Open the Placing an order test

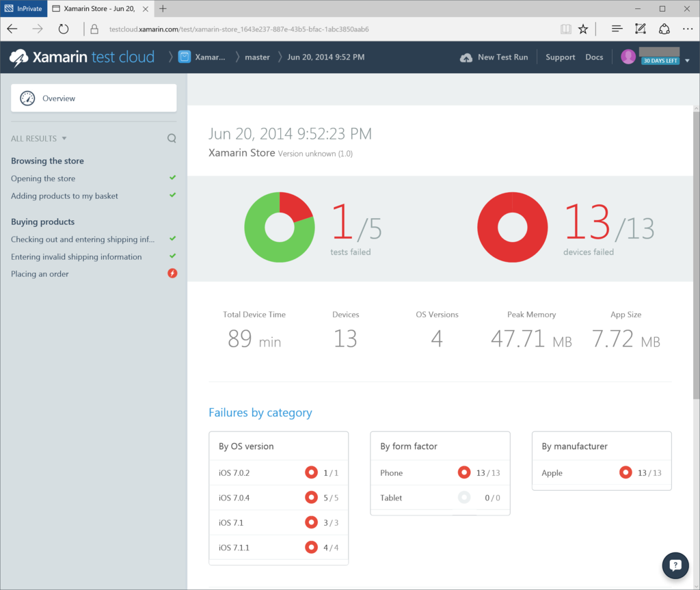pos(40,273)
